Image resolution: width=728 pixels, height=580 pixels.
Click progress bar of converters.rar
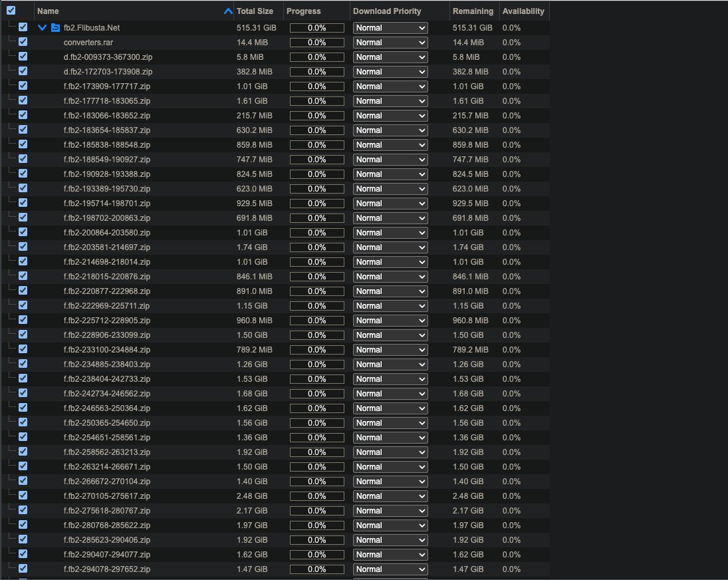coord(317,43)
